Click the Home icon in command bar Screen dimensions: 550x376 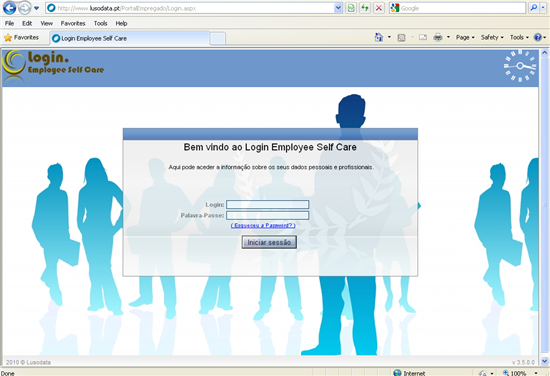click(x=379, y=37)
